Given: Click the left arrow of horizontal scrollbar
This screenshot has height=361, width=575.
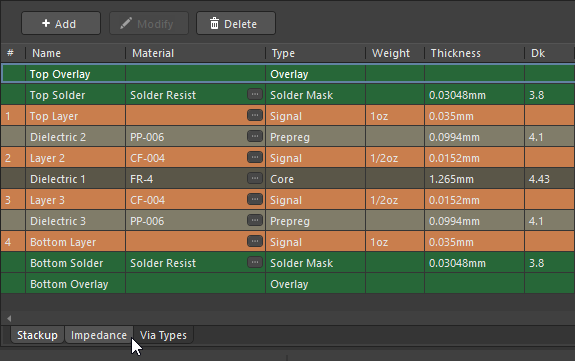Looking at the screenshot, I should click(x=9, y=318).
